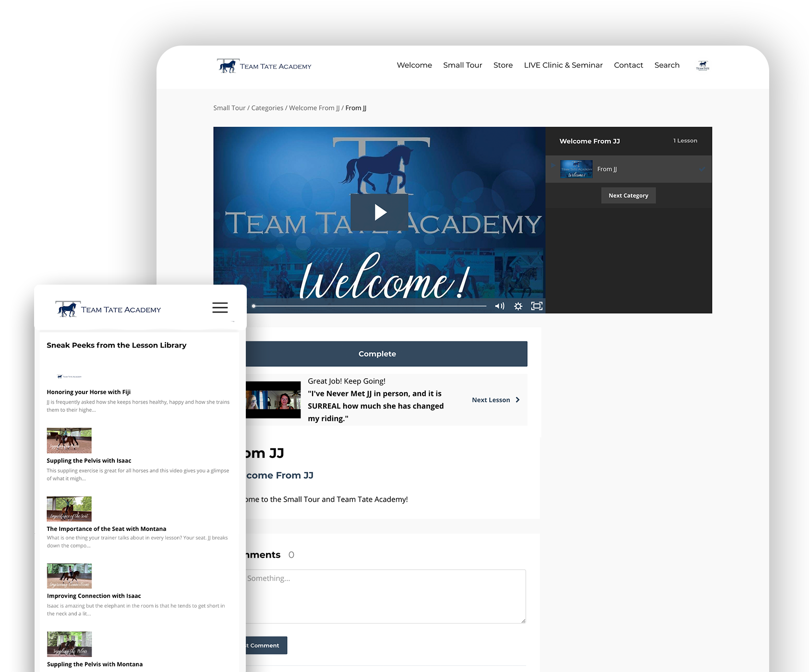Click inside the comment text area
The image size is (809, 672).
[386, 596]
